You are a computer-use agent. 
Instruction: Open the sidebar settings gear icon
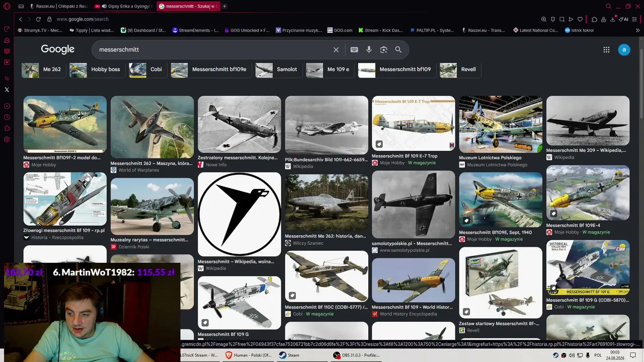point(7,139)
